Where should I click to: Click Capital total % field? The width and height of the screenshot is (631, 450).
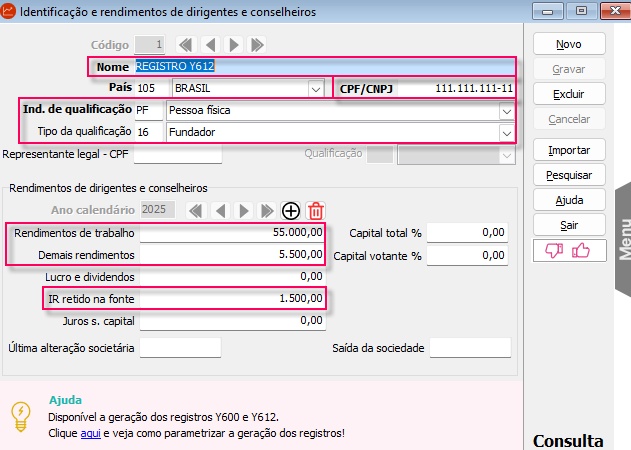(x=467, y=233)
